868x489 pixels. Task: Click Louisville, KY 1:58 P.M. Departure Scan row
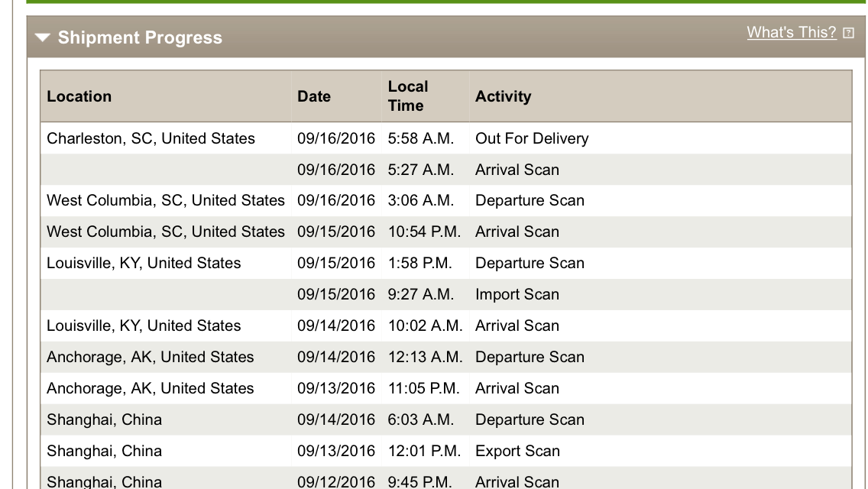[x=446, y=263]
